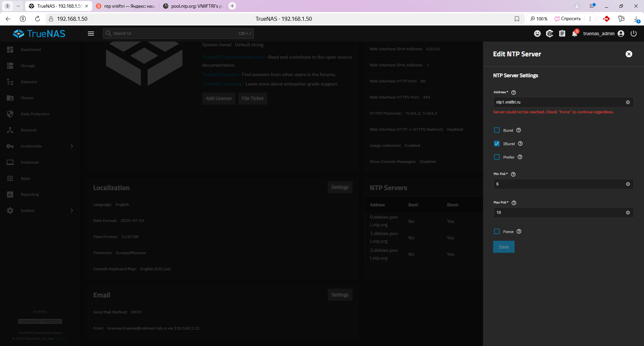
Task: Close the Edit NTP Server panel
Action: [629, 54]
